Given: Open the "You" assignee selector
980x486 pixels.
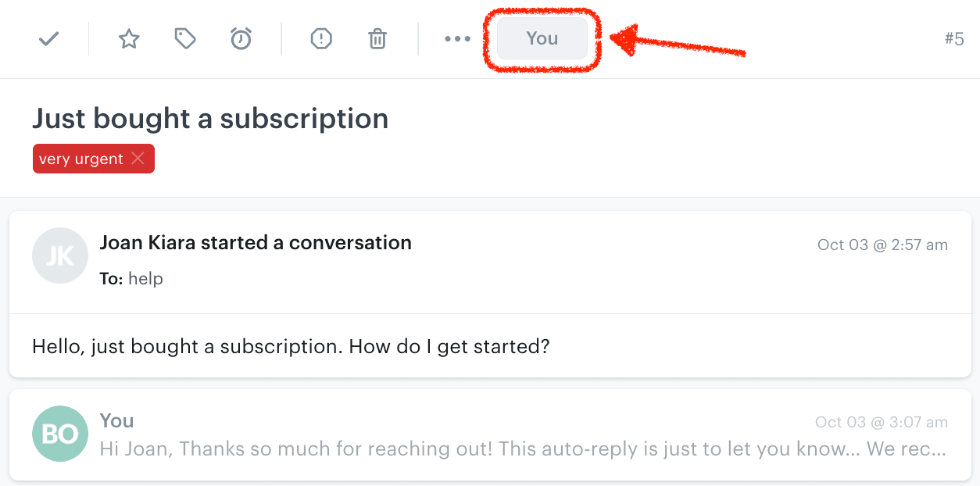Looking at the screenshot, I should click(x=542, y=38).
